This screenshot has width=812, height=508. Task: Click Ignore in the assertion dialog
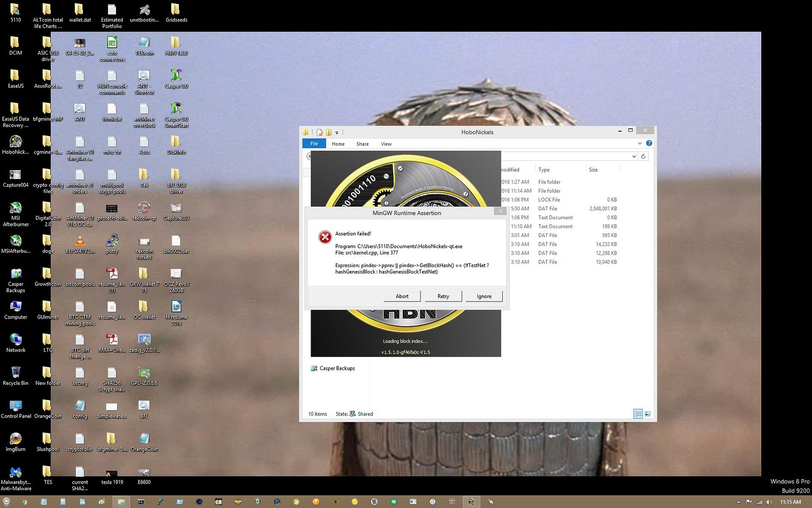pos(484,296)
